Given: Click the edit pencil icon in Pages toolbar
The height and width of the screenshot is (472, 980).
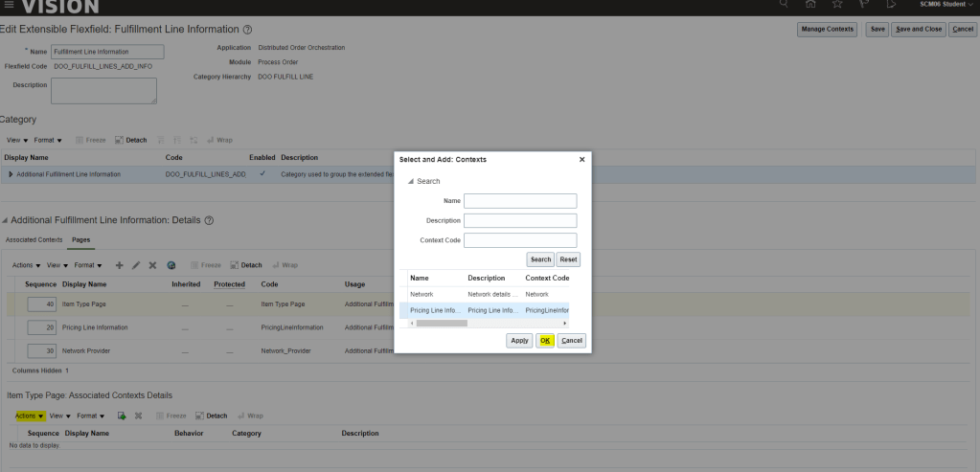Looking at the screenshot, I should pyautogui.click(x=136, y=265).
